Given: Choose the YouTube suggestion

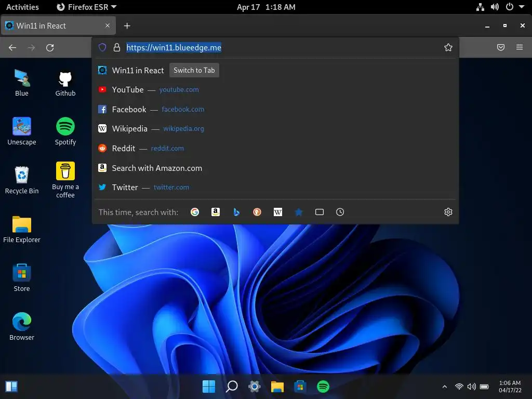Looking at the screenshot, I should pos(275,89).
